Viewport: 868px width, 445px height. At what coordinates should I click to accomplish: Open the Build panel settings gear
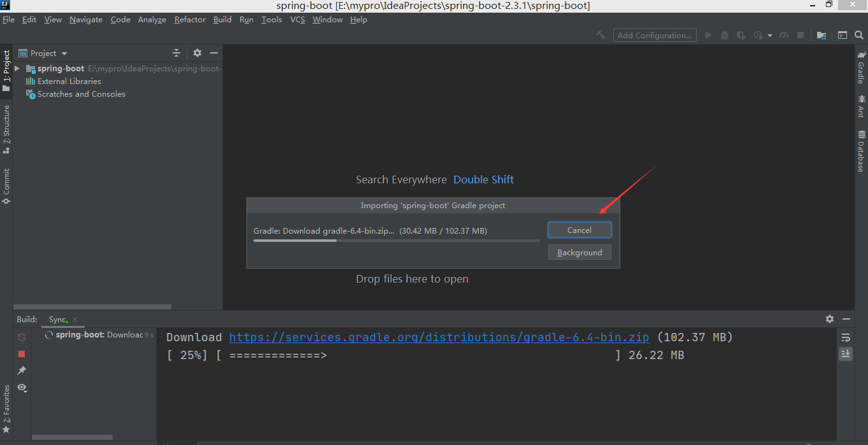click(829, 319)
